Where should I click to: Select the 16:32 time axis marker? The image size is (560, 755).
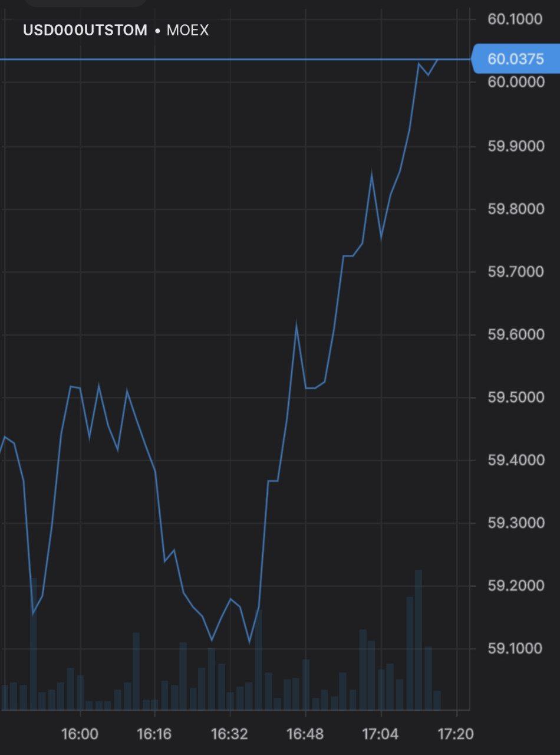(x=229, y=734)
